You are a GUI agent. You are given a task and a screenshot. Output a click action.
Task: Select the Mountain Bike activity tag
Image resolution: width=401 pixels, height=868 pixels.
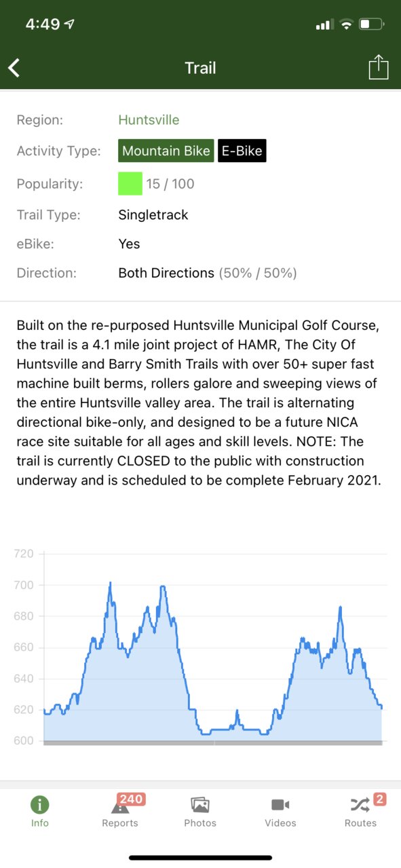pyautogui.click(x=166, y=151)
